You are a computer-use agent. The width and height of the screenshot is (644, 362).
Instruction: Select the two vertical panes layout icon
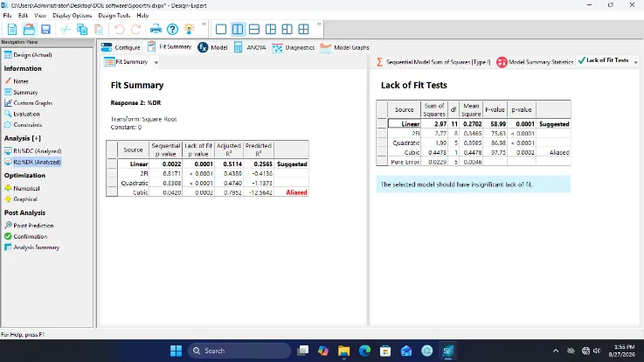coord(238,29)
